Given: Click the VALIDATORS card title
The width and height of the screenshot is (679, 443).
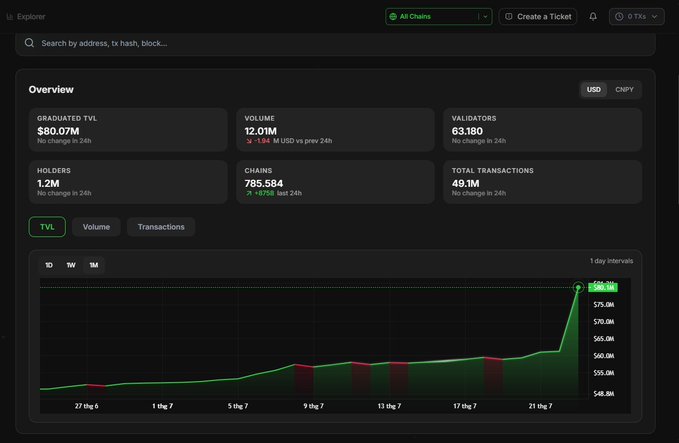Looking at the screenshot, I should click(474, 118).
